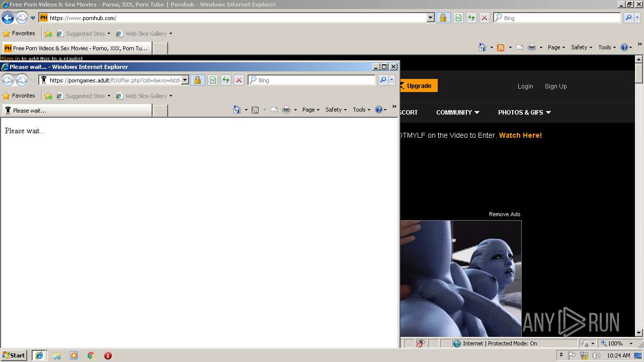Click the Sign Up link
The height and width of the screenshot is (362, 644).
point(555,86)
